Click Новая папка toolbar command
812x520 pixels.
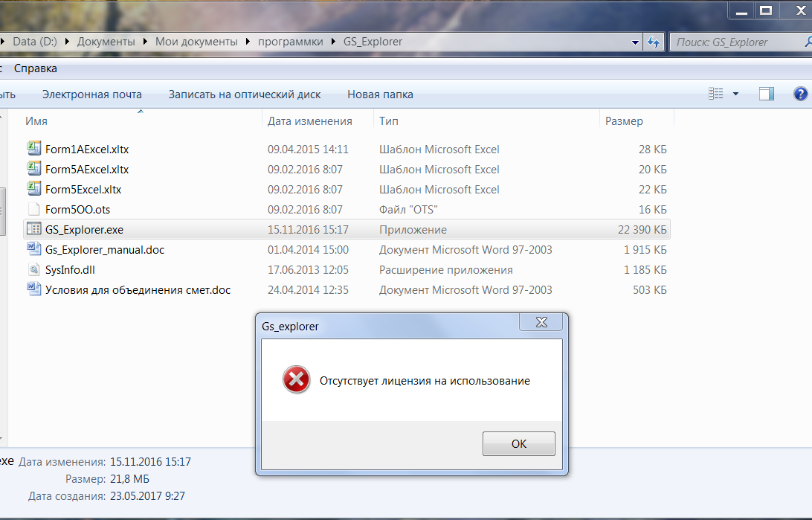click(x=380, y=94)
